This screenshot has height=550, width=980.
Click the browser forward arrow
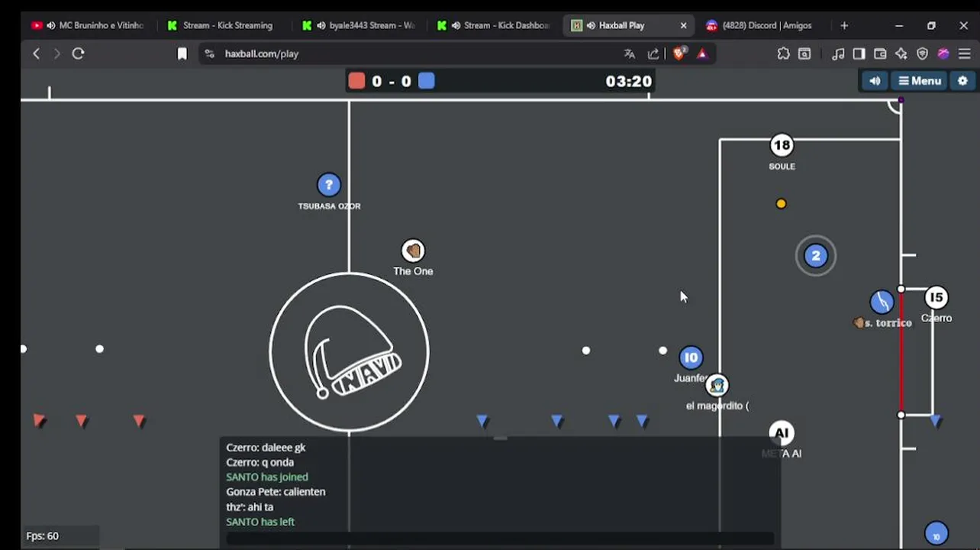(56, 53)
